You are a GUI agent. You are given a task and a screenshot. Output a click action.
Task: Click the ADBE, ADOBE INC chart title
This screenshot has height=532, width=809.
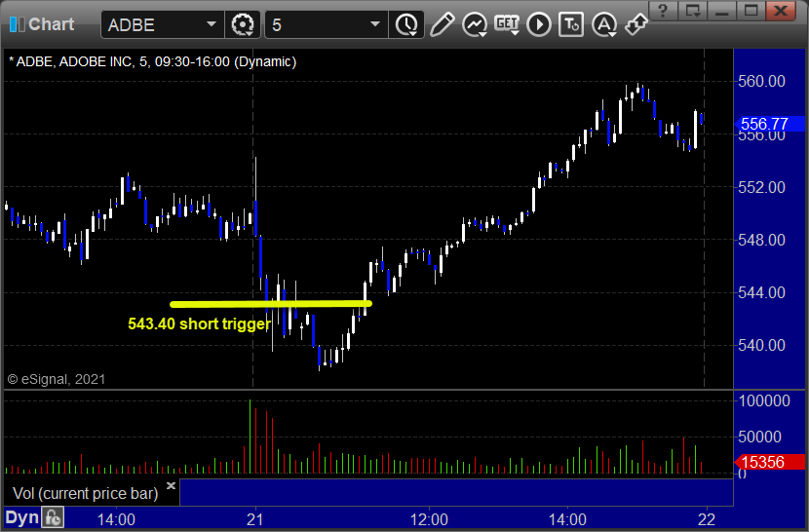pyautogui.click(x=152, y=62)
